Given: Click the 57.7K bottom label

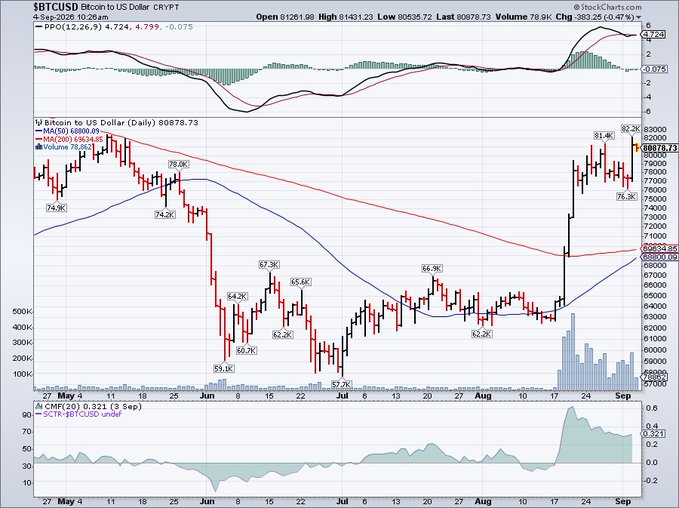Looking at the screenshot, I should point(342,384).
